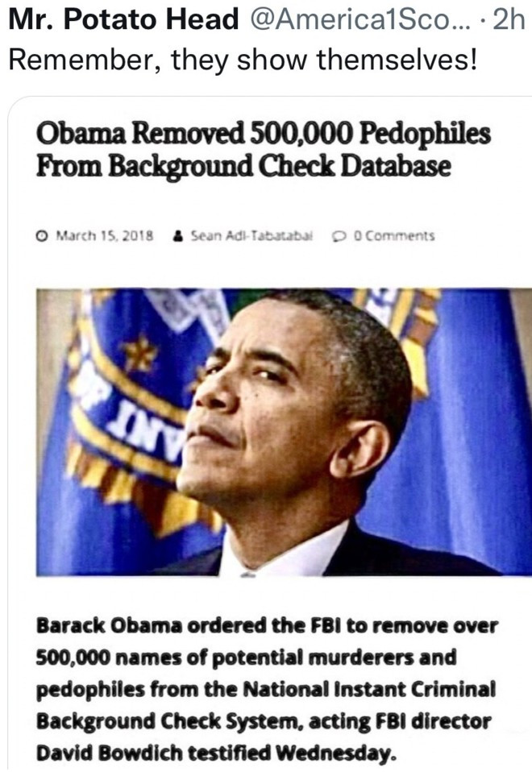Click the comment bubble icon

pos(339,236)
